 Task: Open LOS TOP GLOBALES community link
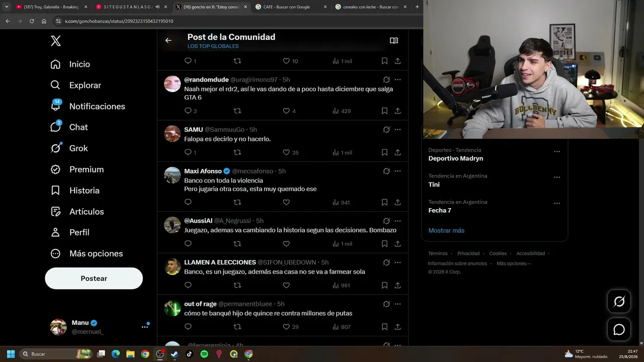coord(213,46)
